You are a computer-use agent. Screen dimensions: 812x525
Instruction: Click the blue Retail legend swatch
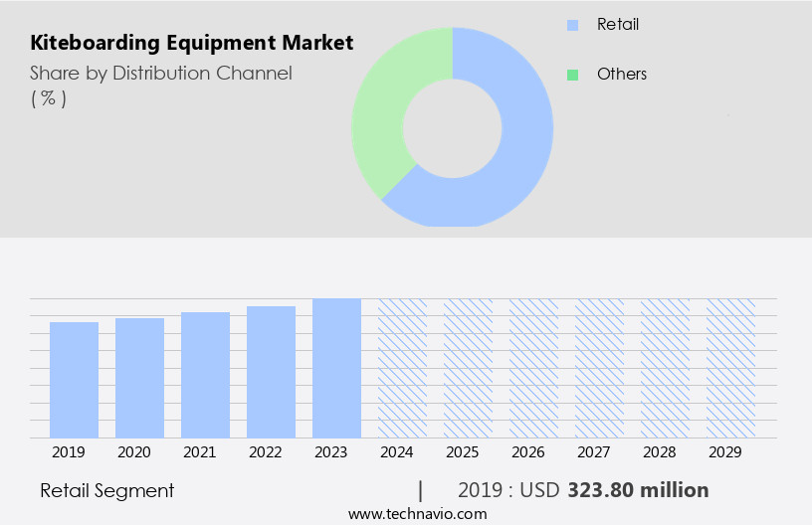coord(572,25)
